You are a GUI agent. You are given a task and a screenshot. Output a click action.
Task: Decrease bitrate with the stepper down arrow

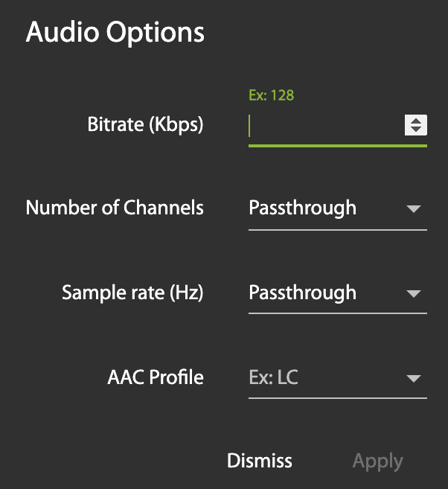[x=415, y=130]
